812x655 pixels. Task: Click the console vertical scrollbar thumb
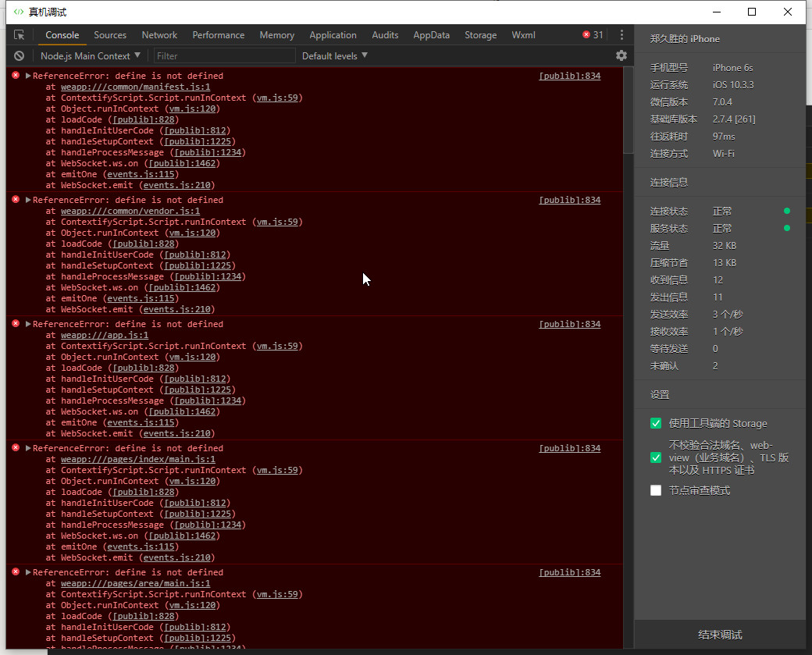click(x=629, y=110)
